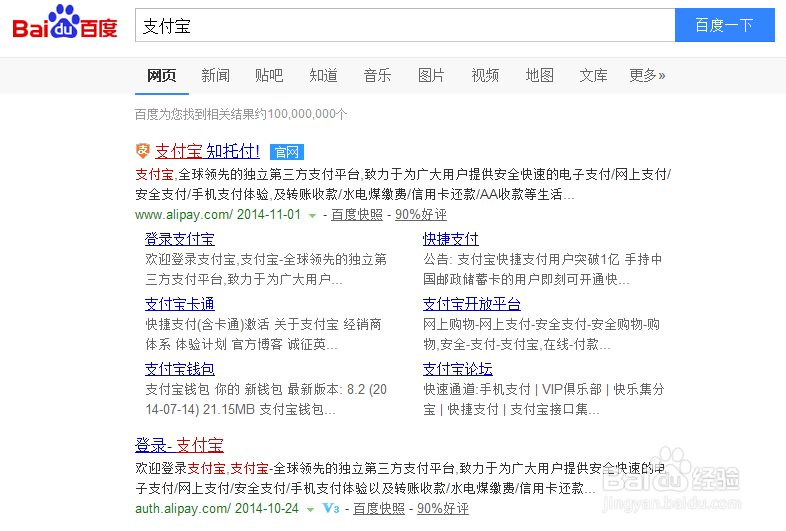This screenshot has width=786, height=531.
Task: Click 90%好评 on the www.alipay.com result
Action: (x=421, y=215)
